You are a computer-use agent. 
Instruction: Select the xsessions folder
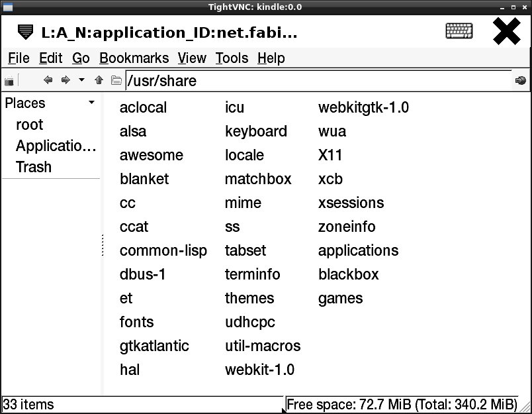351,203
